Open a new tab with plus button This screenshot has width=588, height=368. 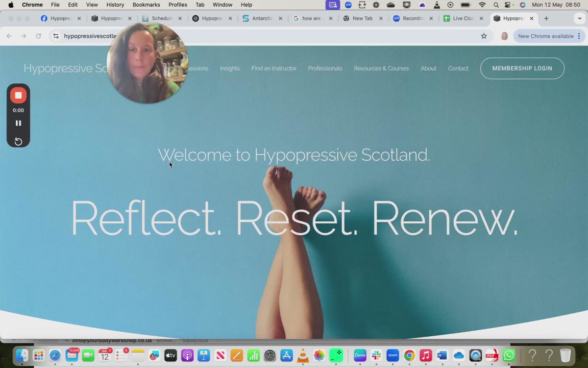(x=546, y=18)
